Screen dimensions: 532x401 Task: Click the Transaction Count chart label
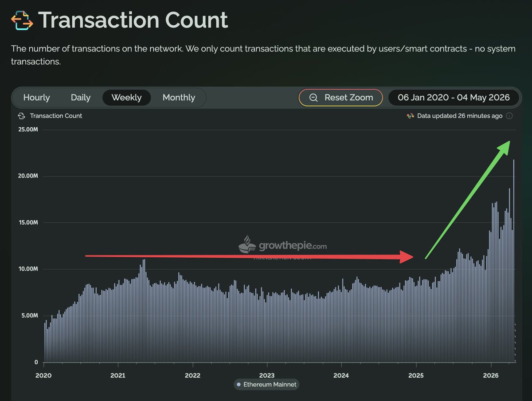56,116
